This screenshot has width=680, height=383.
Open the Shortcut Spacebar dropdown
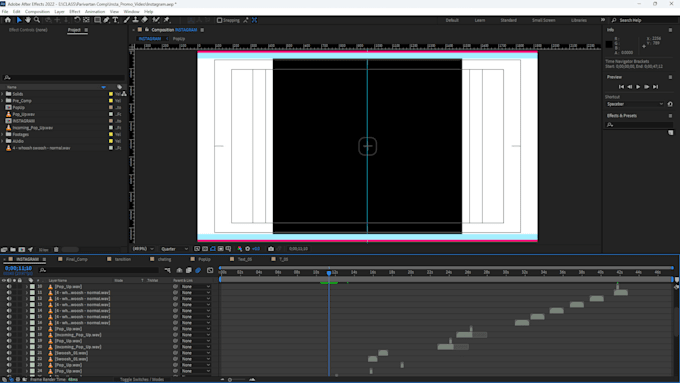(635, 104)
